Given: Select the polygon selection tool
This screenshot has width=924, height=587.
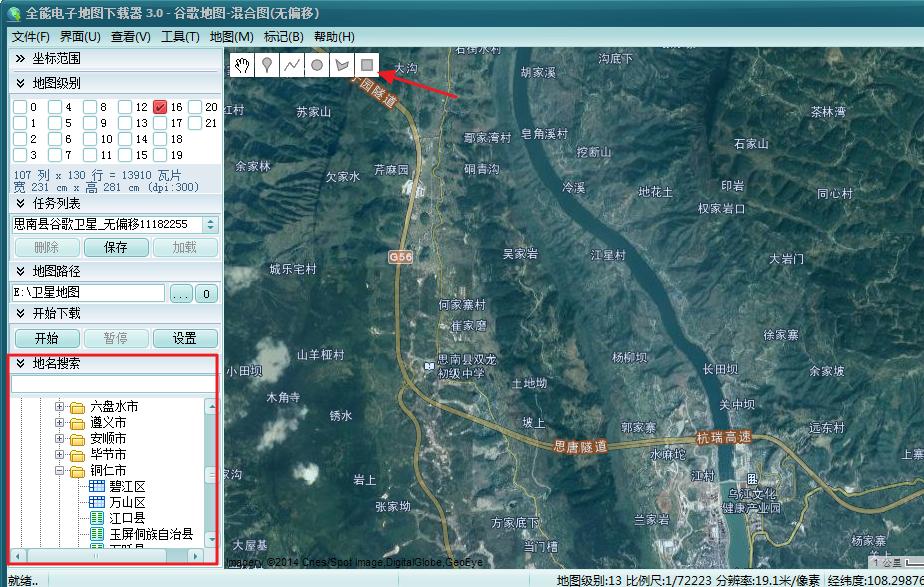Looking at the screenshot, I should click(x=343, y=65).
